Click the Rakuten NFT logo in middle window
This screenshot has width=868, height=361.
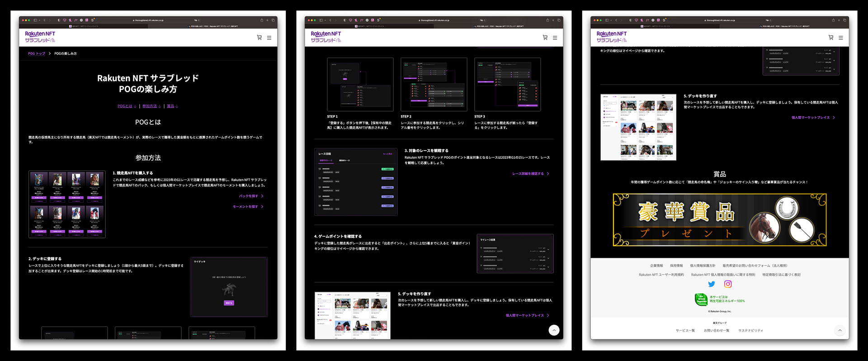click(x=326, y=37)
